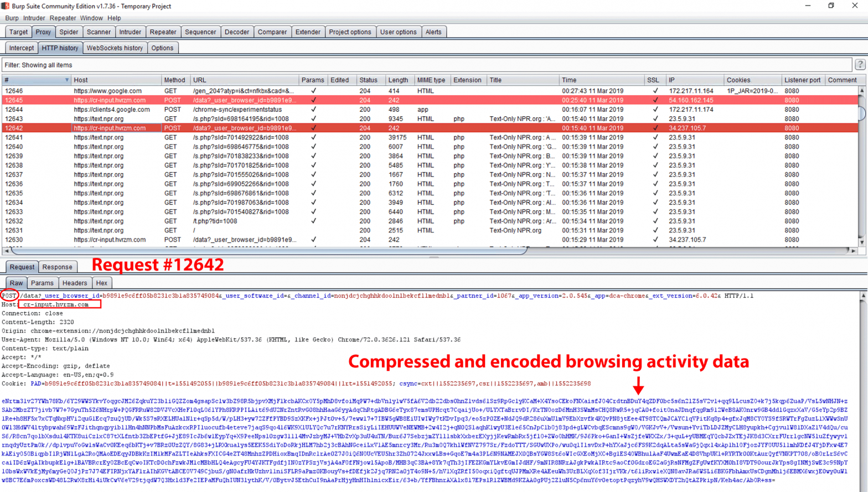Click SSL checkmark in row 12636
The height and width of the screenshot is (492, 868).
coord(655,184)
